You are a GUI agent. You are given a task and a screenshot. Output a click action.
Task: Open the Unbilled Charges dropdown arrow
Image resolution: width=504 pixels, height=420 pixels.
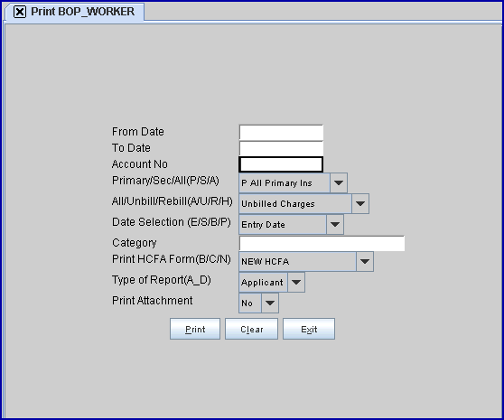click(360, 204)
